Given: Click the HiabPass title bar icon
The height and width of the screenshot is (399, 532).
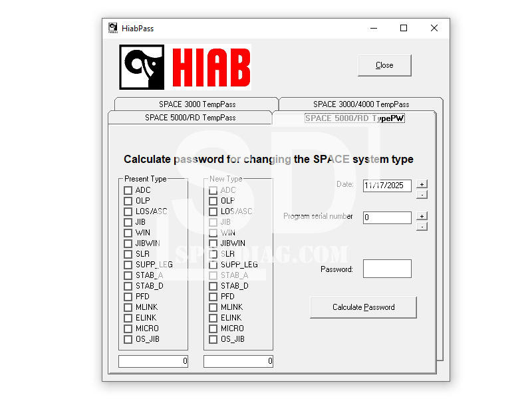Looking at the screenshot, I should click(113, 28).
